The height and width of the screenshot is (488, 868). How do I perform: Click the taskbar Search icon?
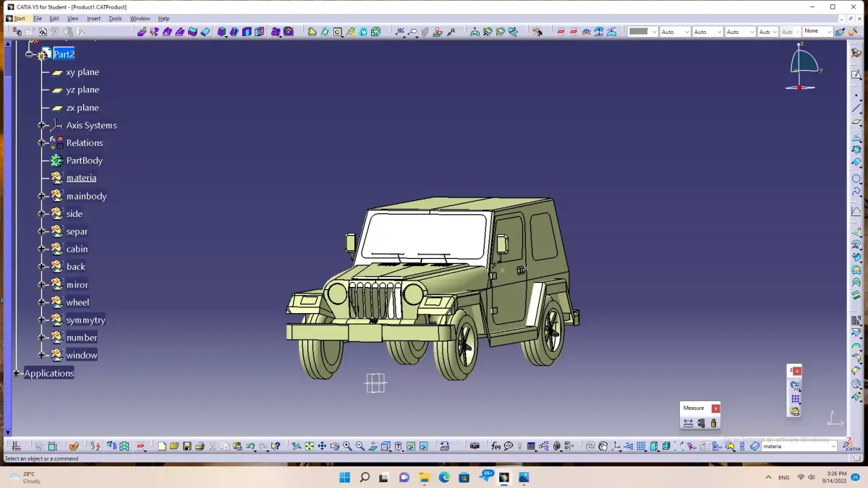365,477
